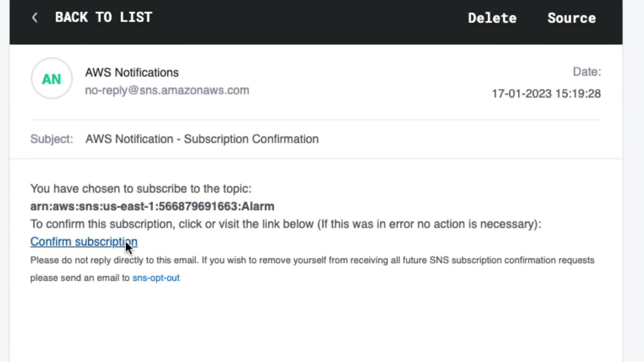
Task: Select the AWS Notifications sender name
Action: [x=132, y=72]
